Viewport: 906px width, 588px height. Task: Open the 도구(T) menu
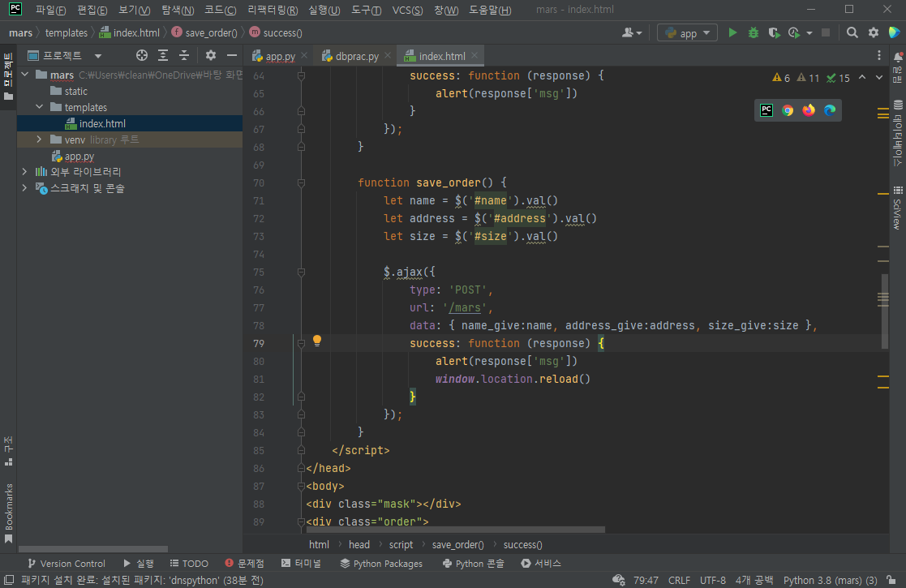click(367, 10)
